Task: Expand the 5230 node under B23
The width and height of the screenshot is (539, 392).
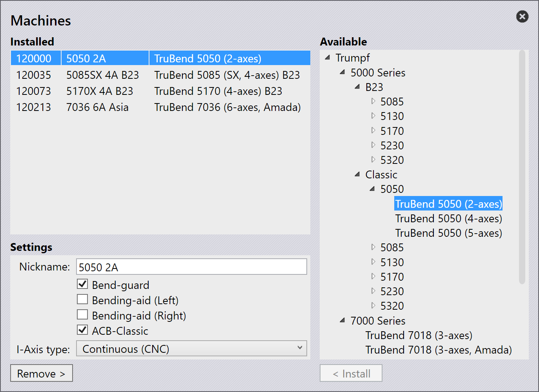Action: pos(373,145)
